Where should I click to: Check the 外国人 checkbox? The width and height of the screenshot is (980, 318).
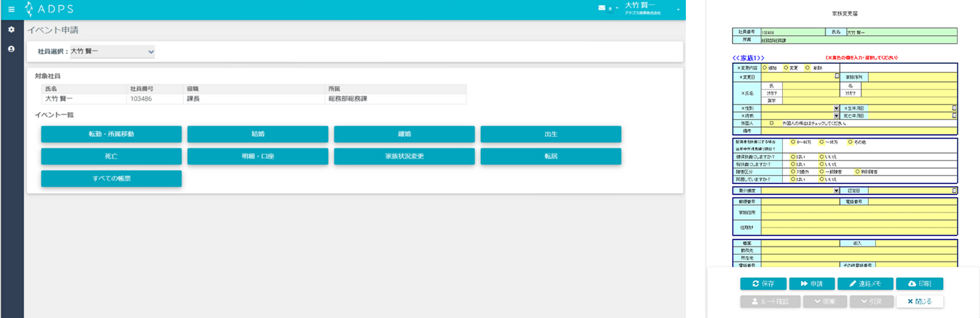[772, 123]
